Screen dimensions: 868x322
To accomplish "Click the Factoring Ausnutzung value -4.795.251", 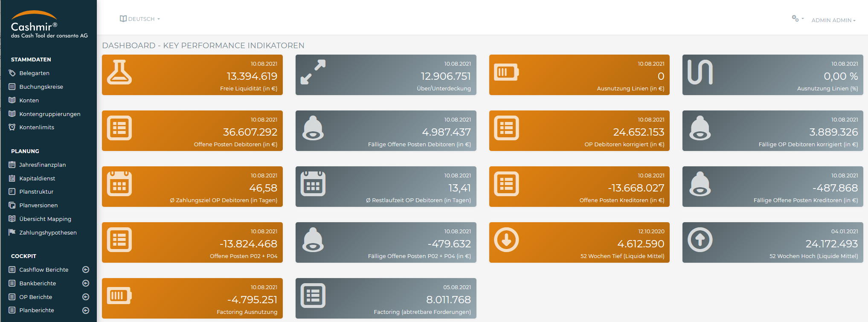I will 252,299.
